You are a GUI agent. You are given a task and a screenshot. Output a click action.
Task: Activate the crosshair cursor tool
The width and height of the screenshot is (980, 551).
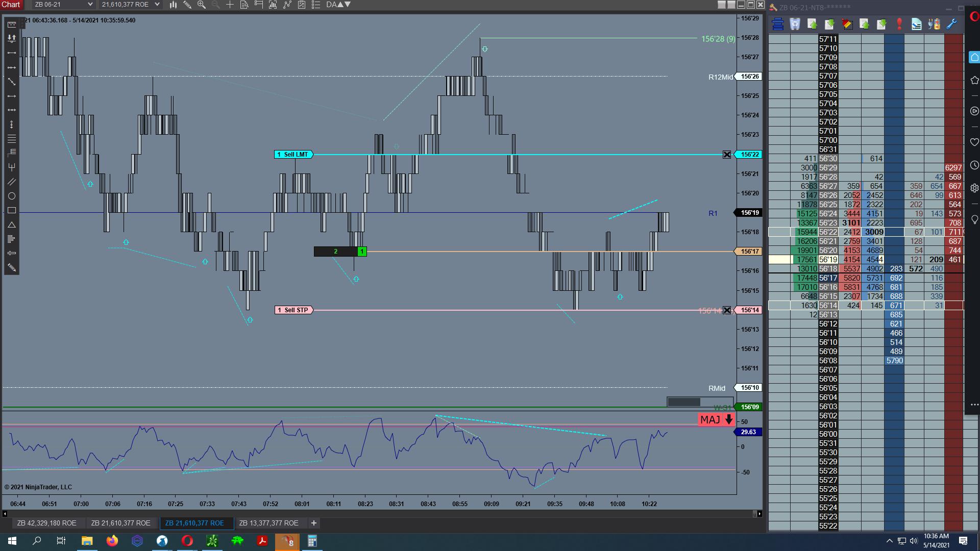(230, 5)
